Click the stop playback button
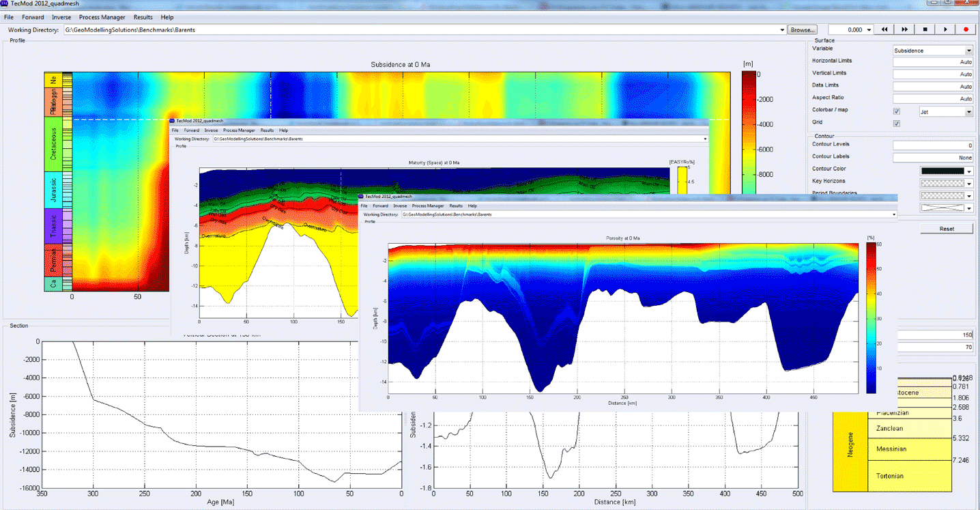Image resolution: width=980 pixels, height=510 pixels. tap(925, 30)
